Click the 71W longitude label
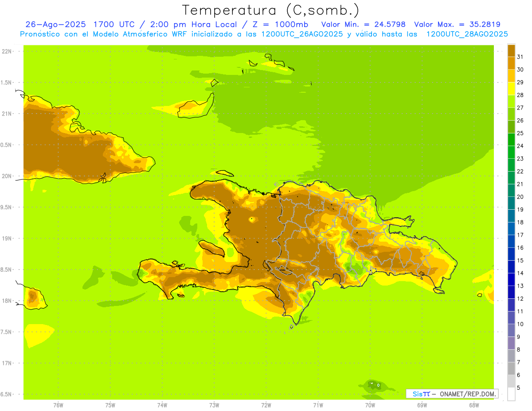 (318, 405)
